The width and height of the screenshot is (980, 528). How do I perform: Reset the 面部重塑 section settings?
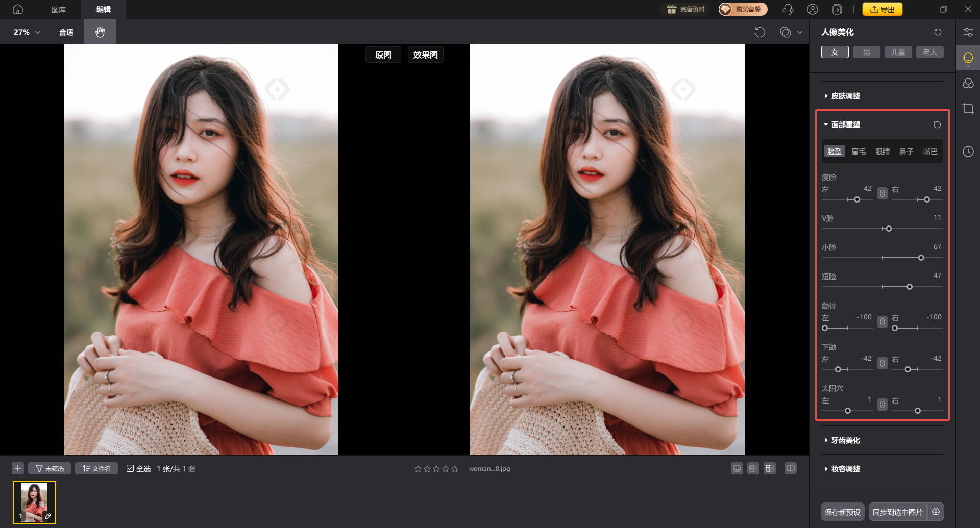tap(937, 125)
